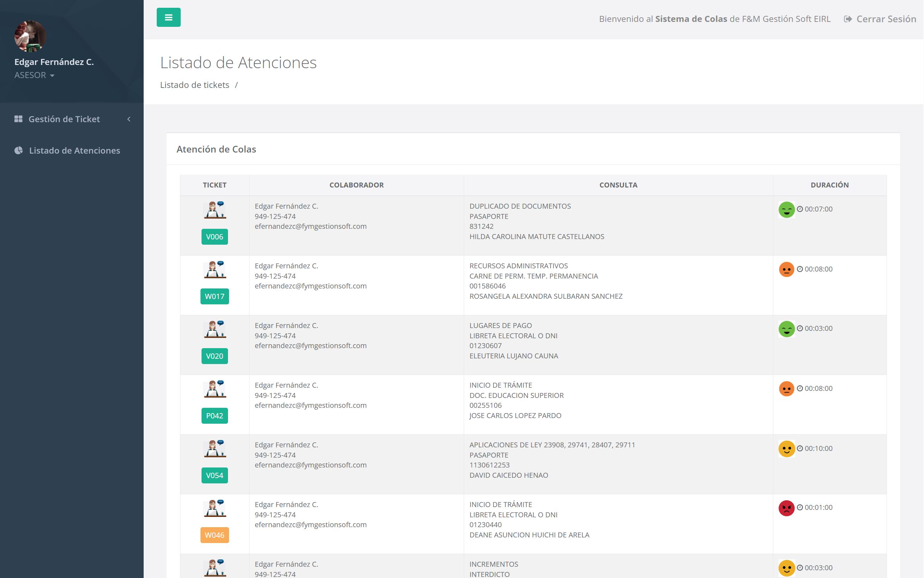Click the logout icon beside Cerrar Sesión
The width and height of the screenshot is (924, 578).
[x=847, y=19]
